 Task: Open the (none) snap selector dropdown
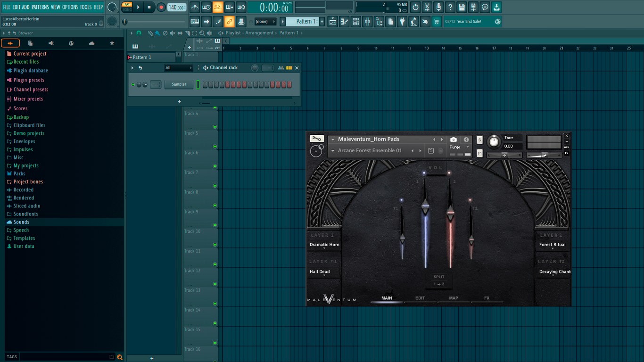click(x=265, y=21)
